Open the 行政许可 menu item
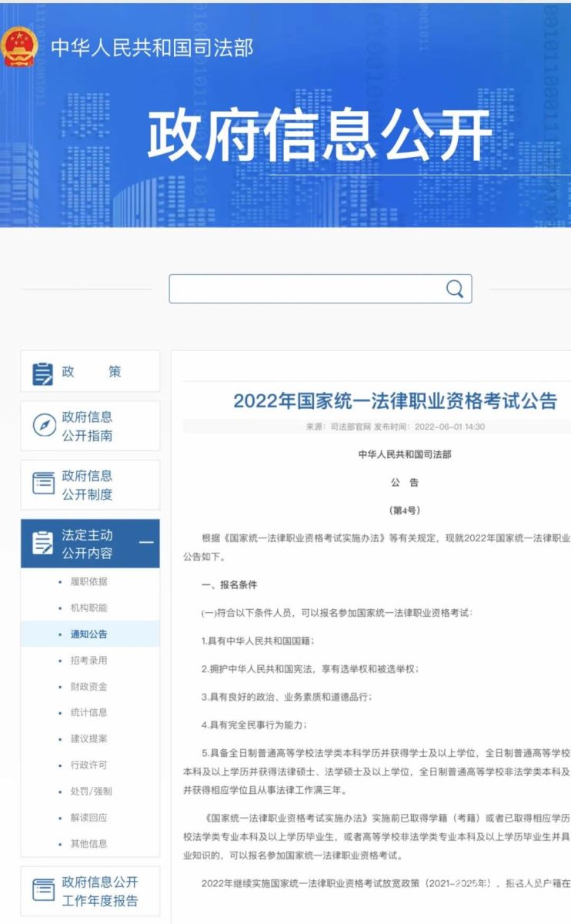This screenshot has height=924, width=571. [88, 765]
